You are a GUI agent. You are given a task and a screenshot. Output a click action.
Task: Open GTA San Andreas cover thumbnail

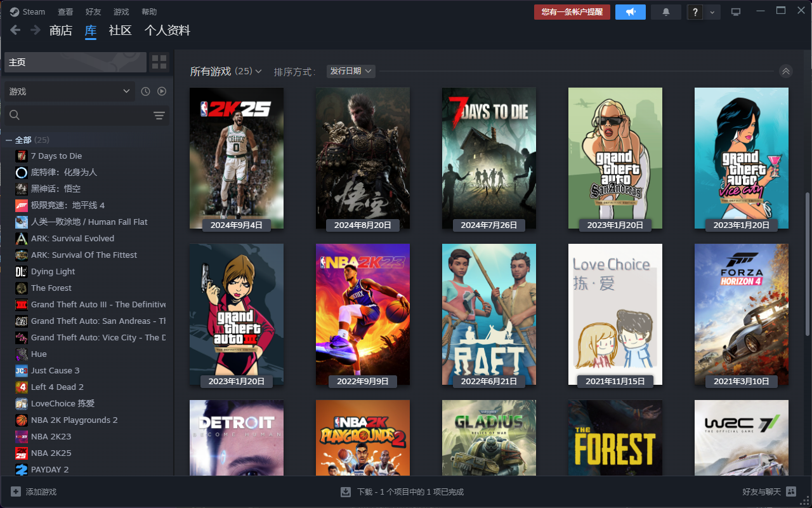(615, 158)
